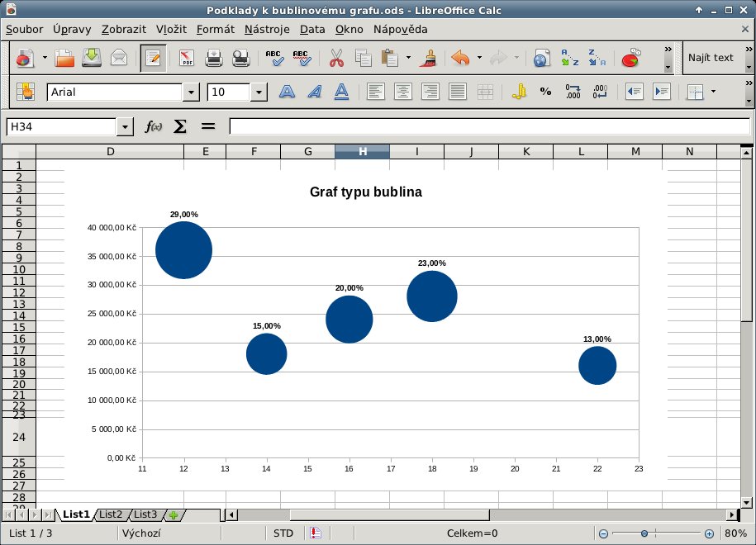
Task: Click the Sum sigma button
Action: tap(180, 126)
